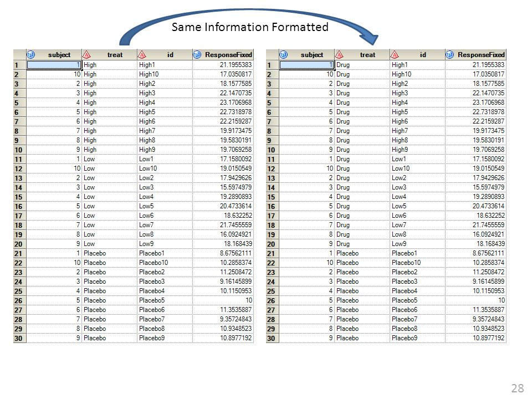Click value 22.2159287 in right table

click(x=475, y=121)
